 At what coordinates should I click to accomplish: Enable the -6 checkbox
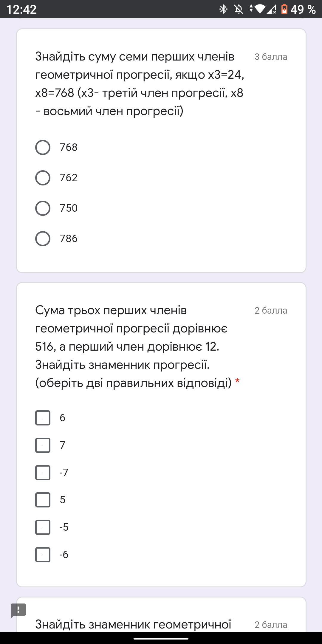(x=43, y=555)
